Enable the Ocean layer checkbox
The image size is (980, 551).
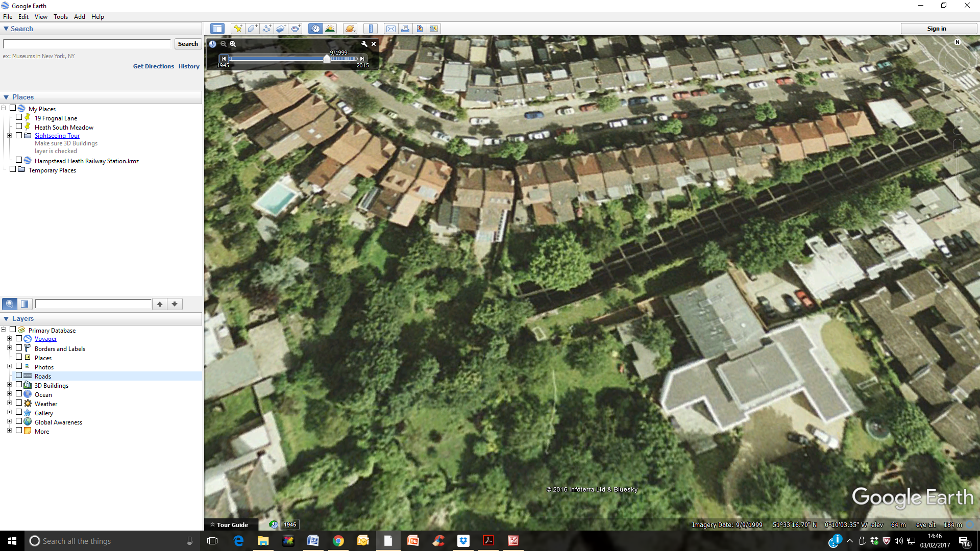19,394
